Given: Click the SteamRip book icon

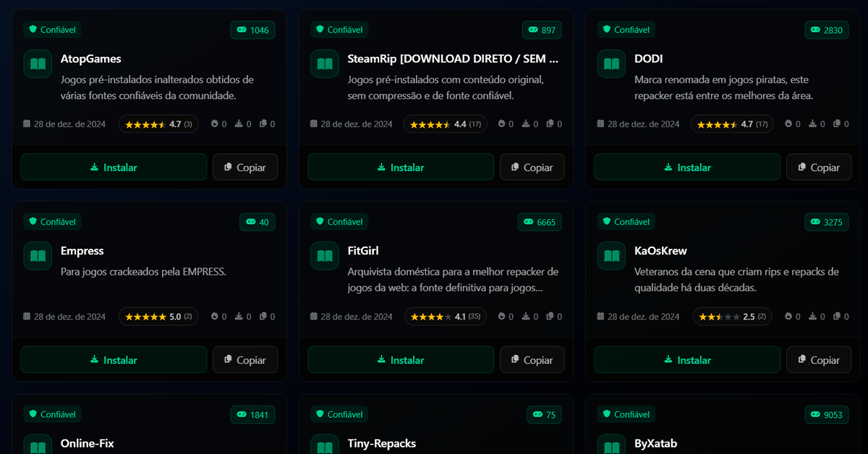Looking at the screenshot, I should [325, 64].
